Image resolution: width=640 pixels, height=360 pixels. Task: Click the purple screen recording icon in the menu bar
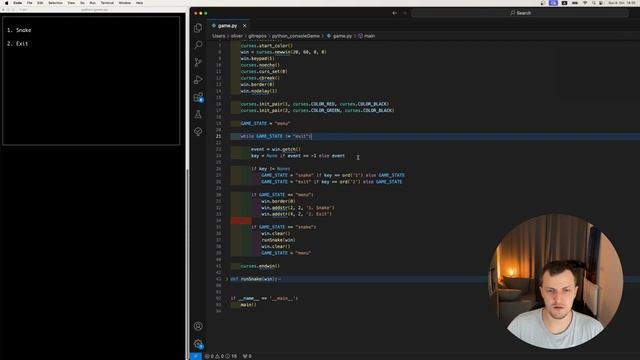(x=553, y=3)
